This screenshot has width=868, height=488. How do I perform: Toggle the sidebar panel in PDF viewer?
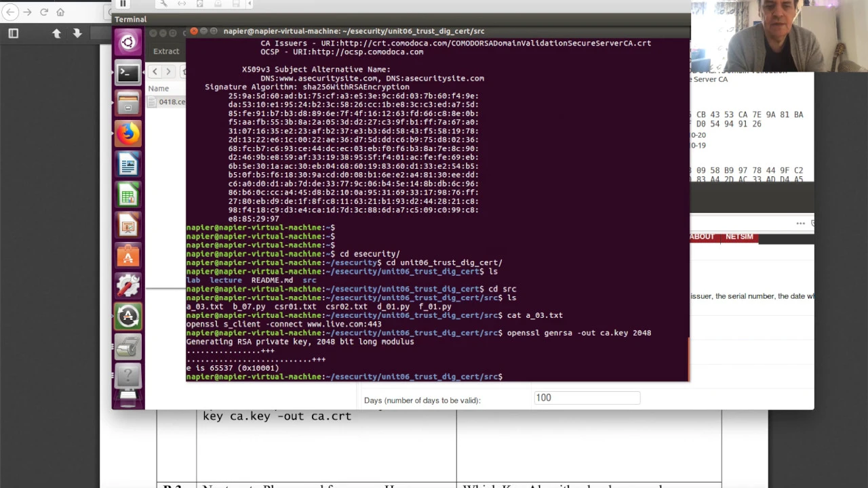click(13, 33)
